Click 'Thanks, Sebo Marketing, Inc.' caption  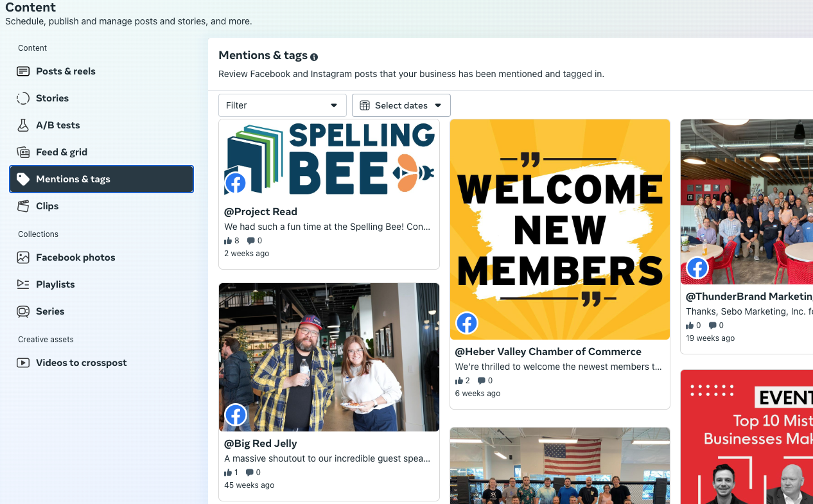click(x=749, y=311)
